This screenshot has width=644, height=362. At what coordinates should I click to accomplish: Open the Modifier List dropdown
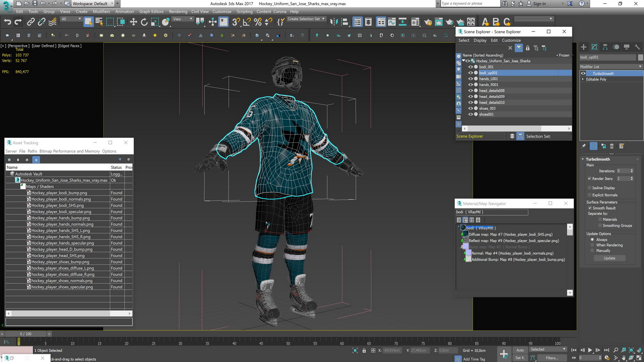(x=611, y=67)
